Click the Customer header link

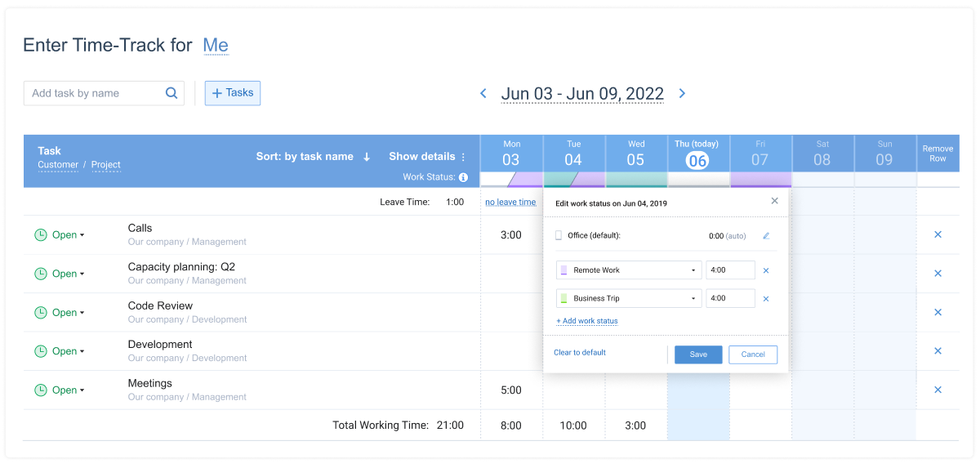[58, 165]
